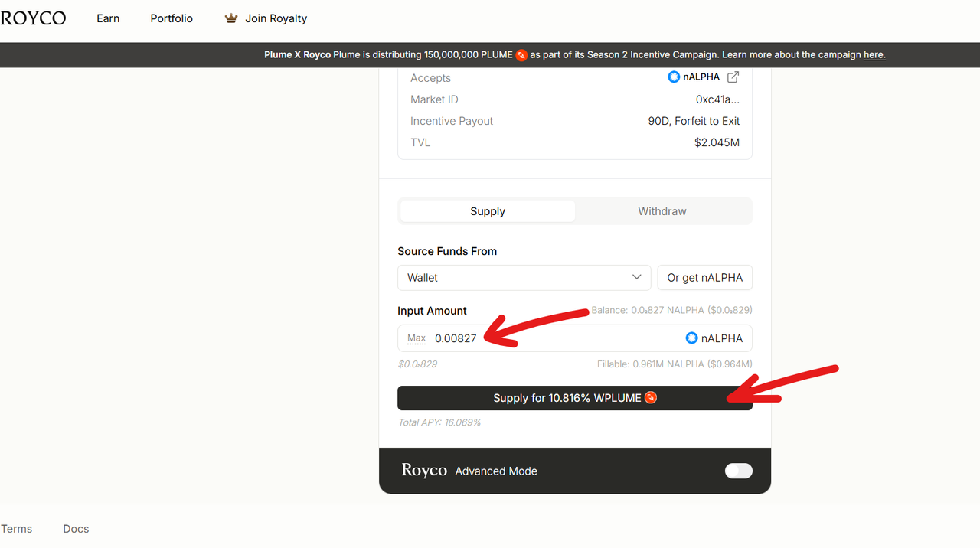The height and width of the screenshot is (548, 980).
Task: Click the nALPHA token icon in the input field
Action: tap(691, 338)
